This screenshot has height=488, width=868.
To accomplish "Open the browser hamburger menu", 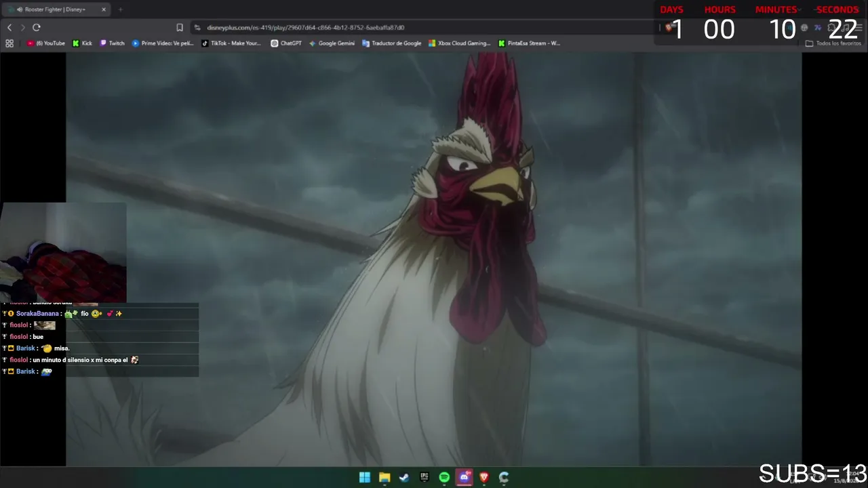I will click(x=859, y=27).
